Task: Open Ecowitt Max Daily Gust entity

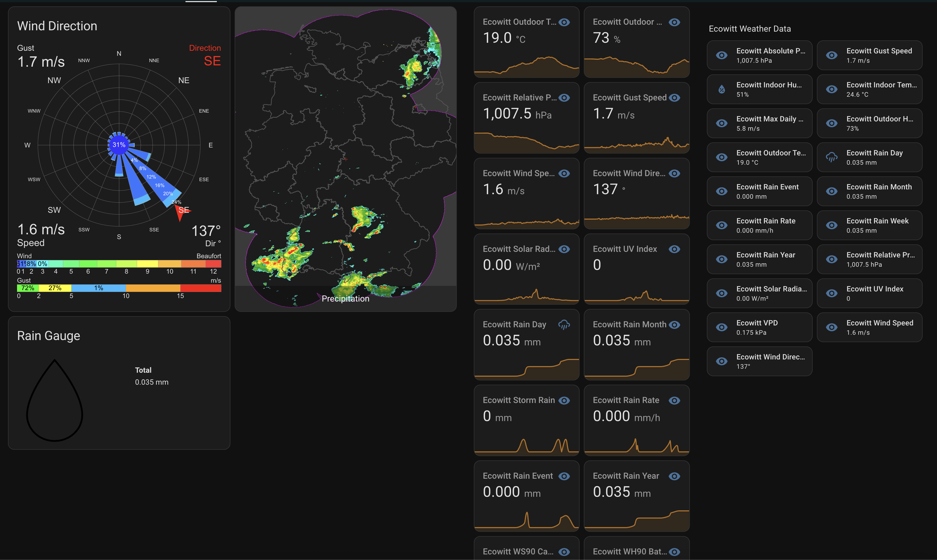Action: tap(759, 123)
